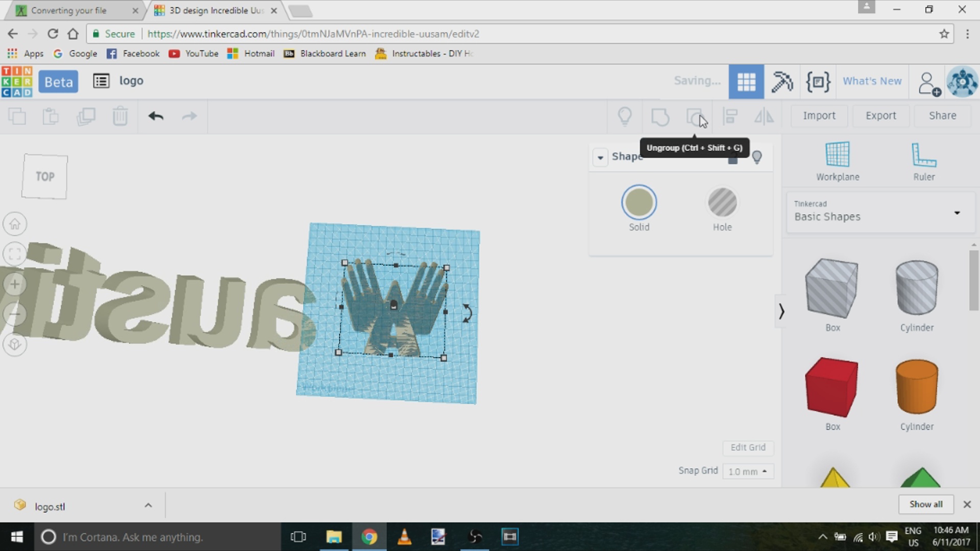This screenshot has height=551, width=980.
Task: Click the Group shapes icon
Action: coord(660,117)
